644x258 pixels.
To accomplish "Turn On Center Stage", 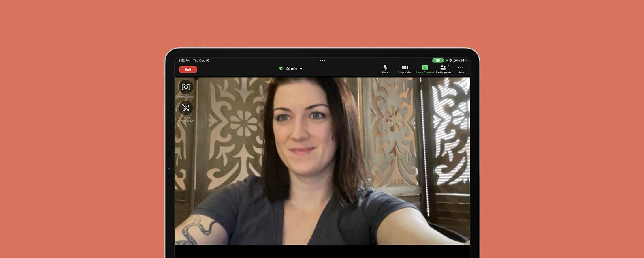I will pos(186,108).
